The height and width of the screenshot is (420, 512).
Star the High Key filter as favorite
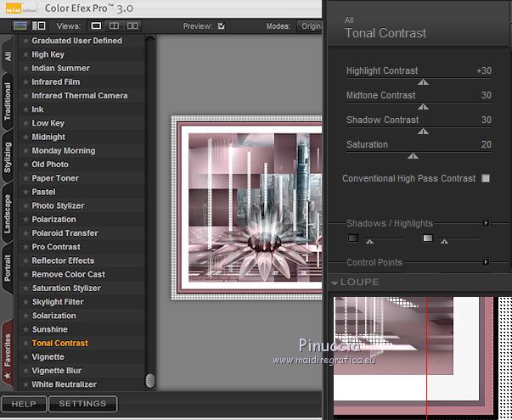[x=25, y=54]
